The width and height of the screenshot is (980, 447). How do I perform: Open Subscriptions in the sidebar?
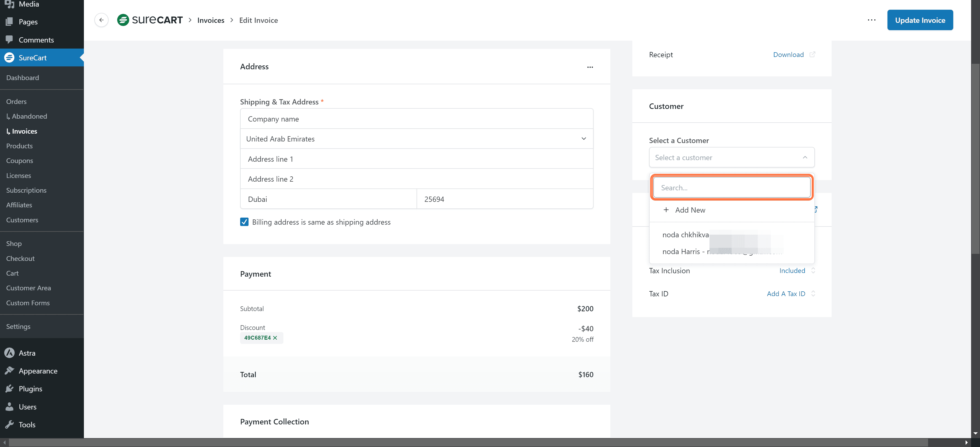point(26,190)
